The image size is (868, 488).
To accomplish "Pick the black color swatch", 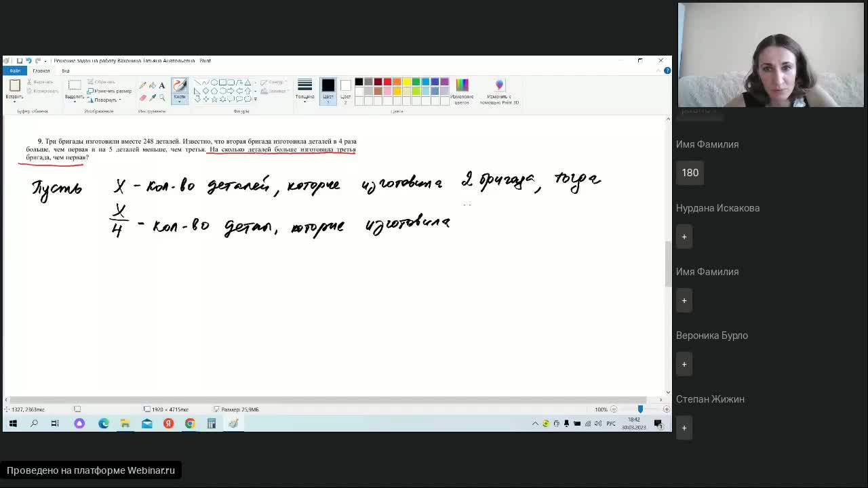I will click(x=359, y=81).
